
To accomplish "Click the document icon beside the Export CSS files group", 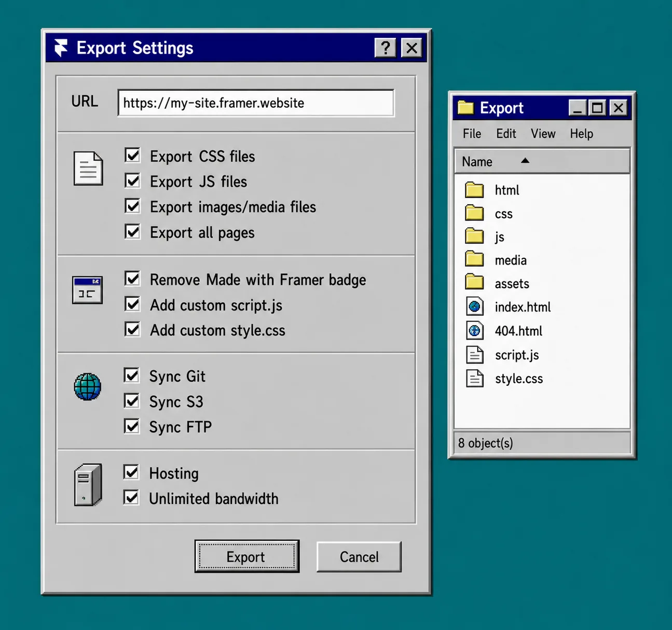I will tap(88, 169).
